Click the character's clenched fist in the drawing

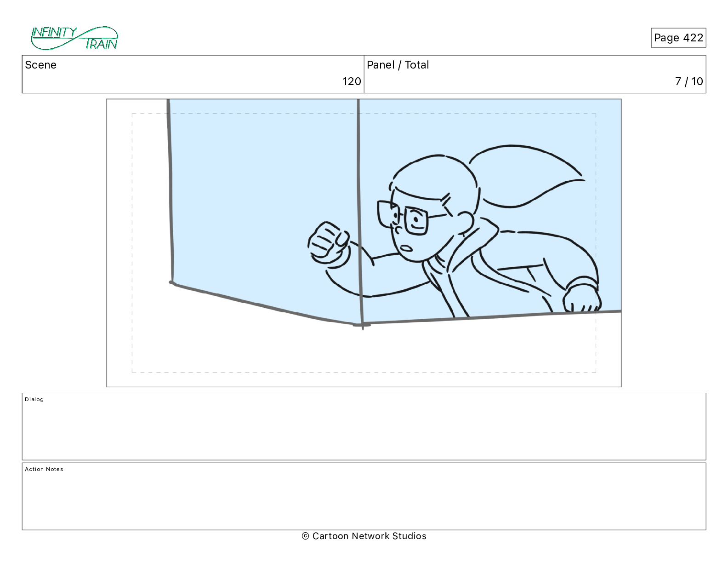[x=329, y=243]
